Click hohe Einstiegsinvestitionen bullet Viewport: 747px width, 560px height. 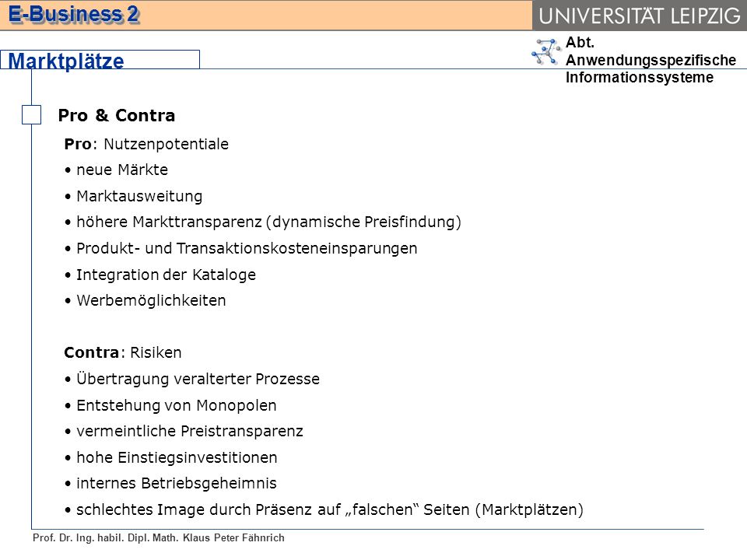point(171,457)
